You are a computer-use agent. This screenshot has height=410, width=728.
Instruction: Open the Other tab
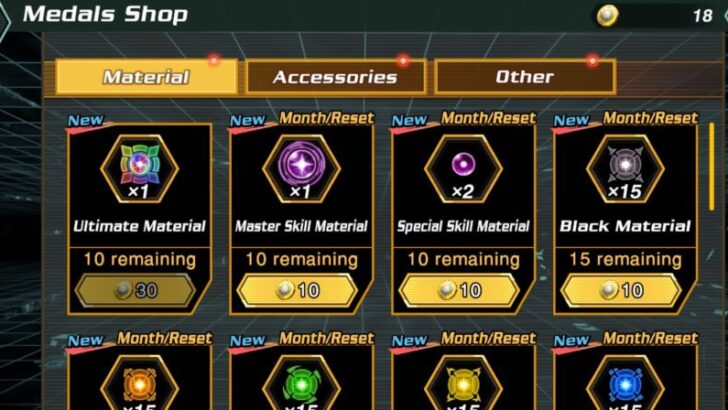525,77
